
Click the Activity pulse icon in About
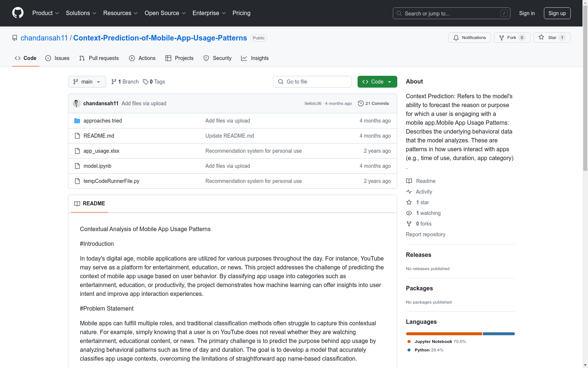[409, 192]
